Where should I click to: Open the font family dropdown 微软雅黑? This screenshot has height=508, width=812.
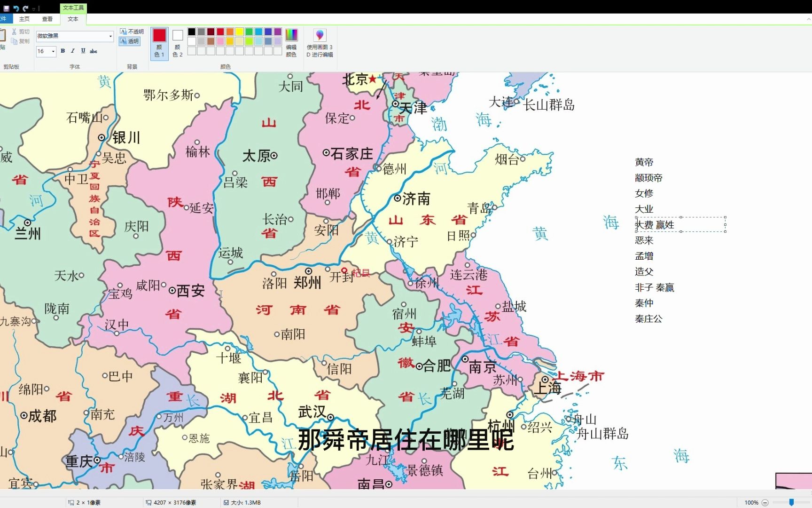[110, 36]
